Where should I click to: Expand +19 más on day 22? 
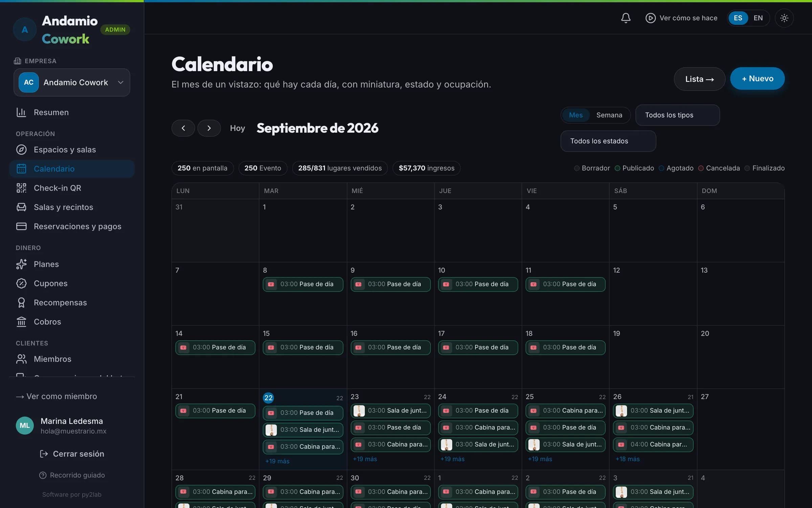277,461
